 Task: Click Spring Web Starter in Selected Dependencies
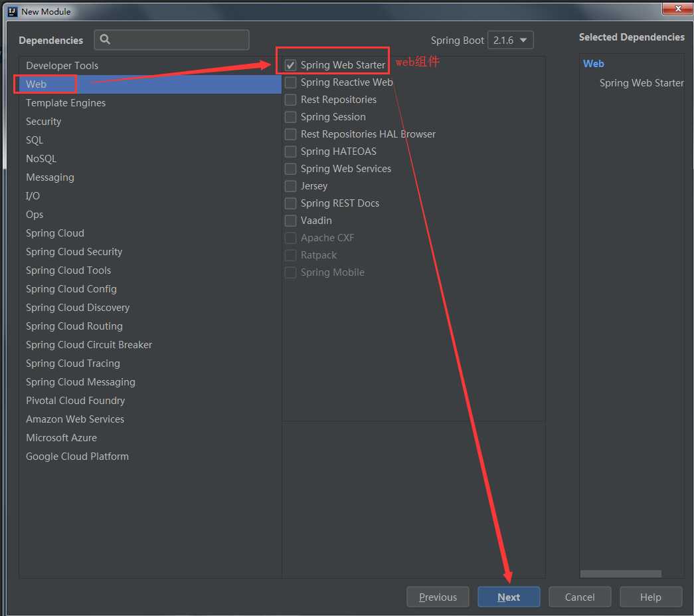[642, 83]
